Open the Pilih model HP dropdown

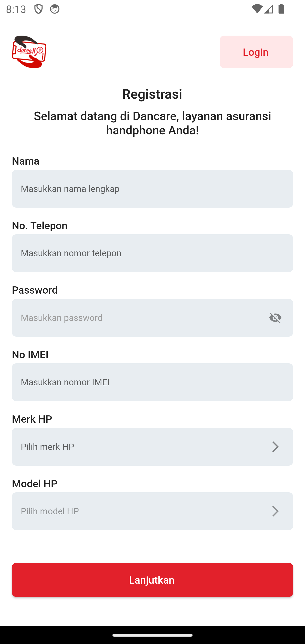[140, 511]
